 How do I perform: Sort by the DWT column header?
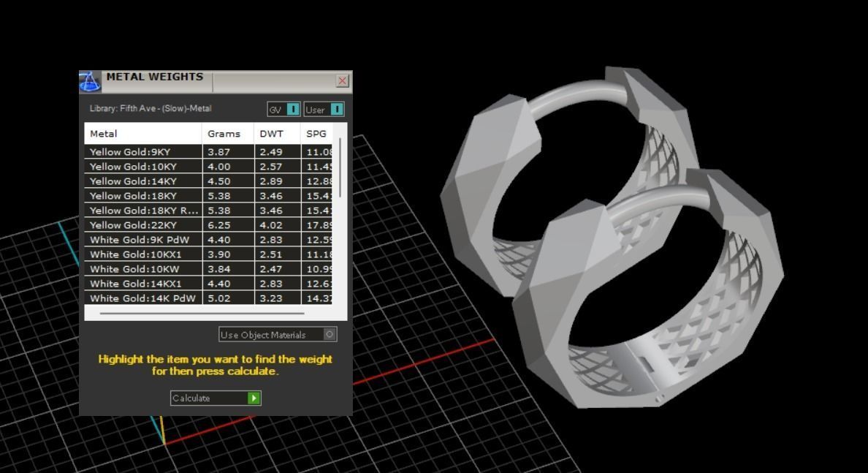278,134
